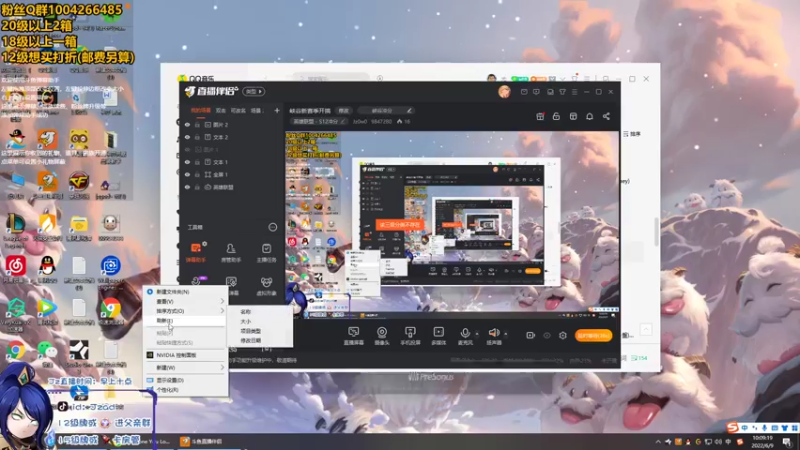800x450 pixels.
Task: Click the share icon above the preview
Action: tap(606, 116)
